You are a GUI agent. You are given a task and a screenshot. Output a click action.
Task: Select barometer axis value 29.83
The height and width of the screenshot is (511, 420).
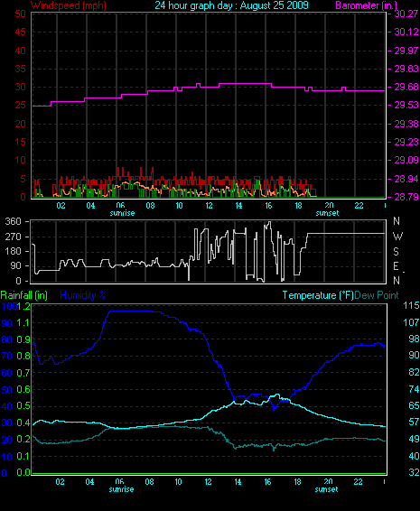click(406, 70)
